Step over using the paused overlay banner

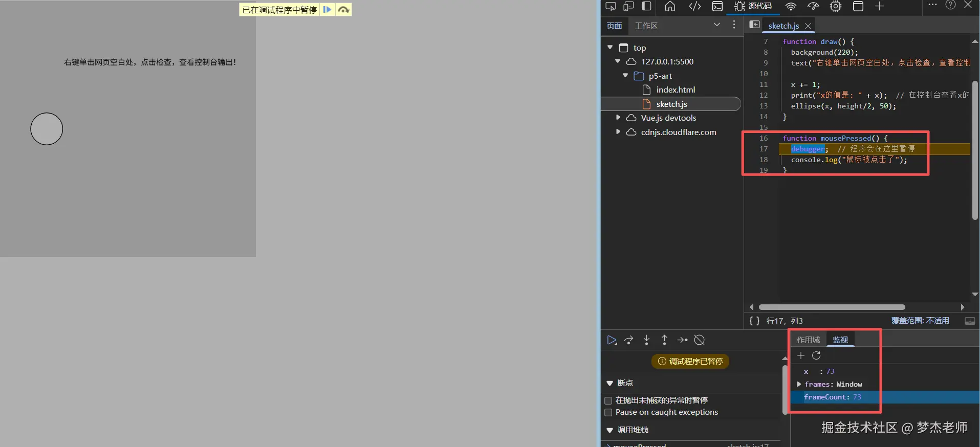(x=343, y=10)
